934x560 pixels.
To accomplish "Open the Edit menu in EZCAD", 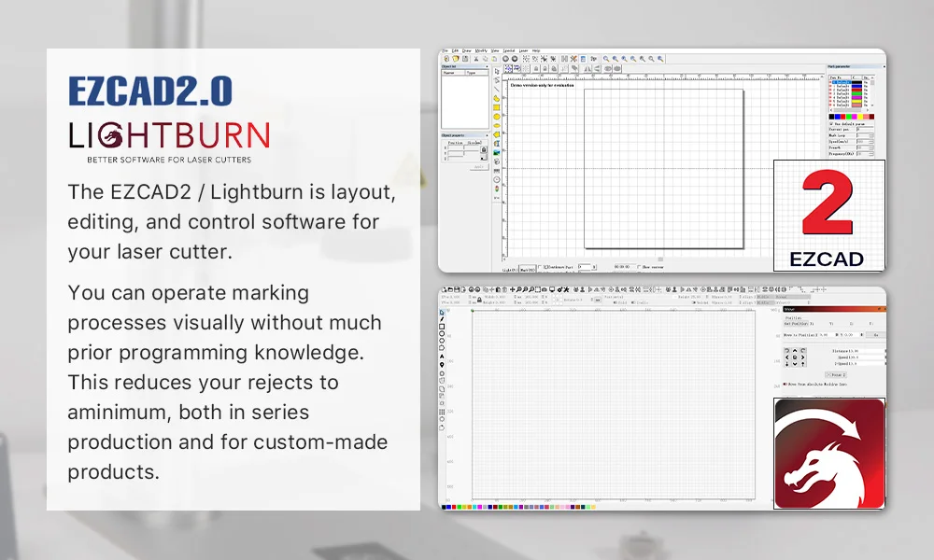I will [x=455, y=50].
